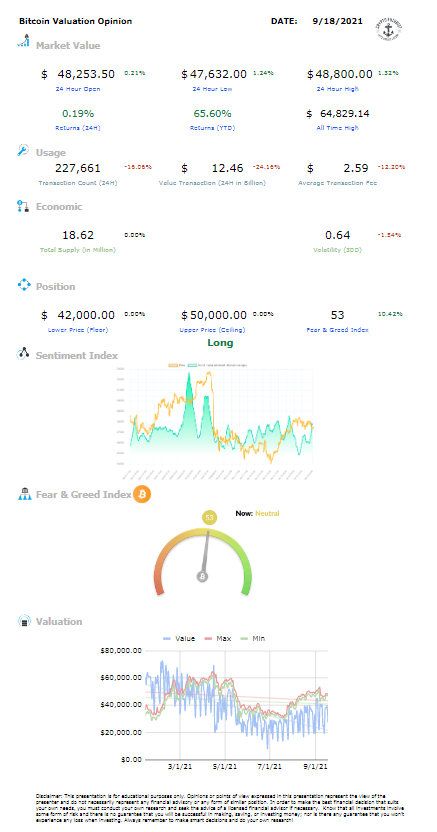Toggle the Value series in valuation legend

tap(179, 638)
